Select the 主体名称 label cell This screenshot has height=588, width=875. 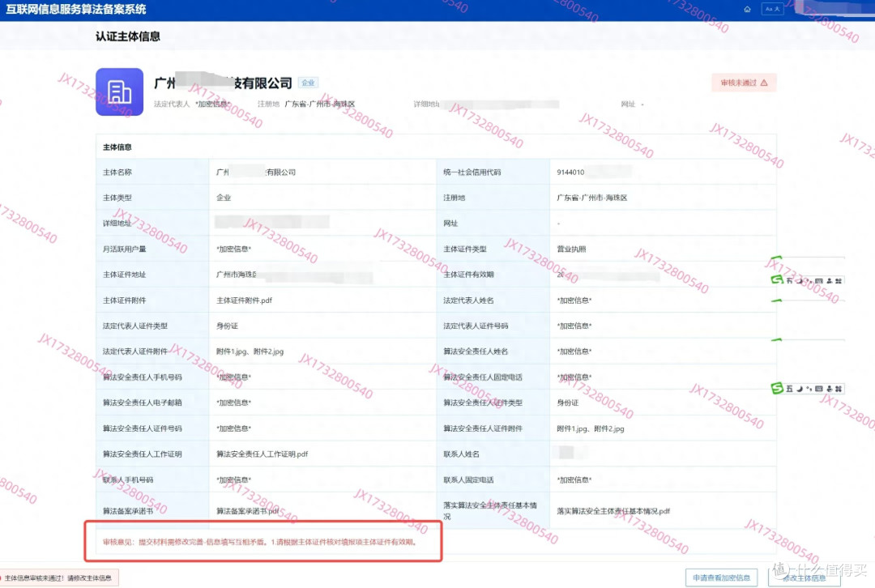tap(152, 172)
